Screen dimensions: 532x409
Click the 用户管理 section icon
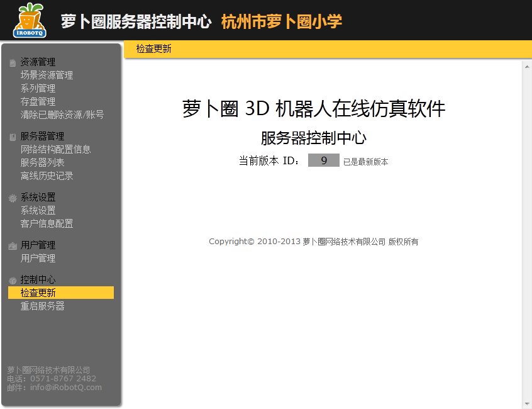click(13, 246)
